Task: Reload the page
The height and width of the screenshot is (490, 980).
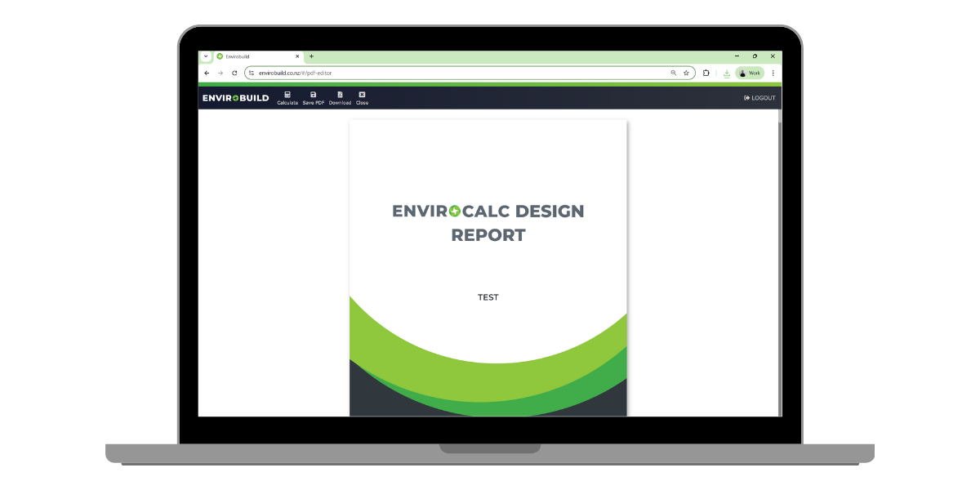Action: [234, 73]
